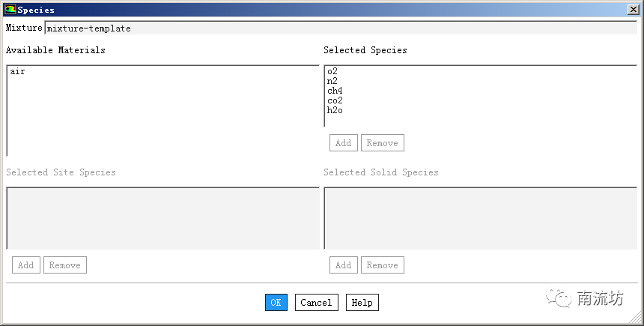Select h2o in Selected Species list
Screen dimensions: 644x326
[335, 111]
